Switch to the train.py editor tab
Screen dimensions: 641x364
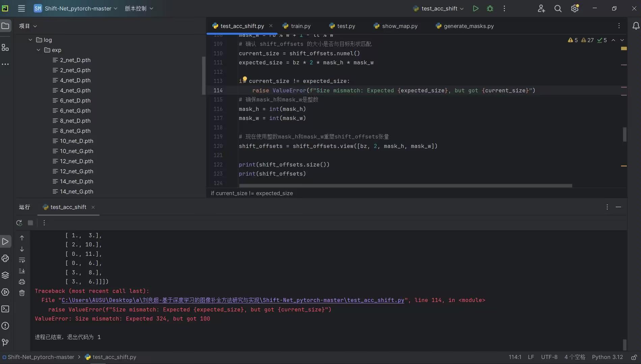tap(300, 26)
